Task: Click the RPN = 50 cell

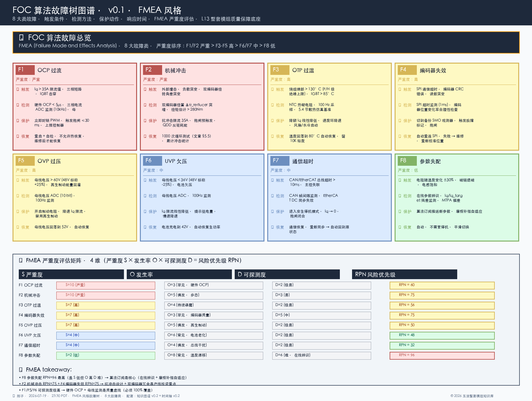Action: click(x=442, y=325)
